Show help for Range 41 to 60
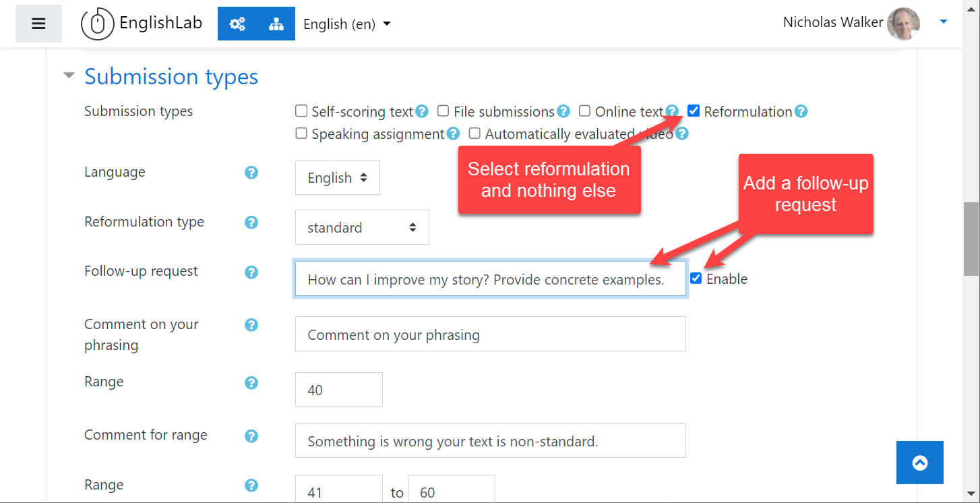980x503 pixels. (x=251, y=485)
